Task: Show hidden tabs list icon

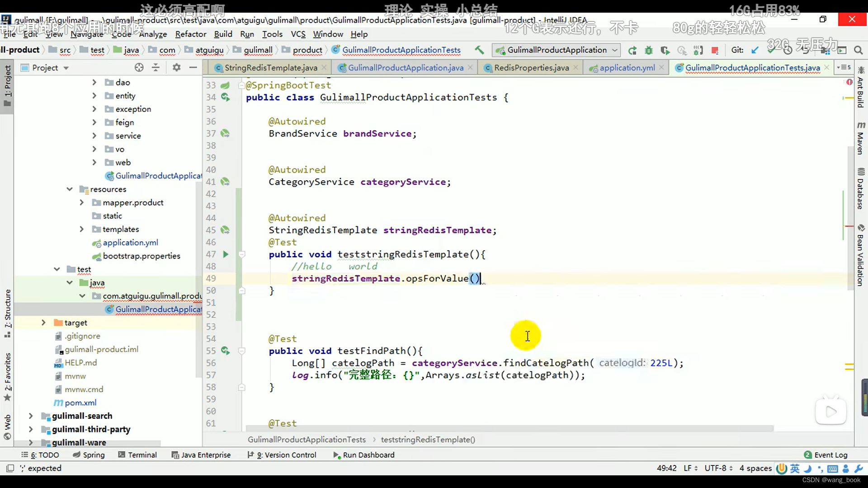Action: tap(844, 67)
